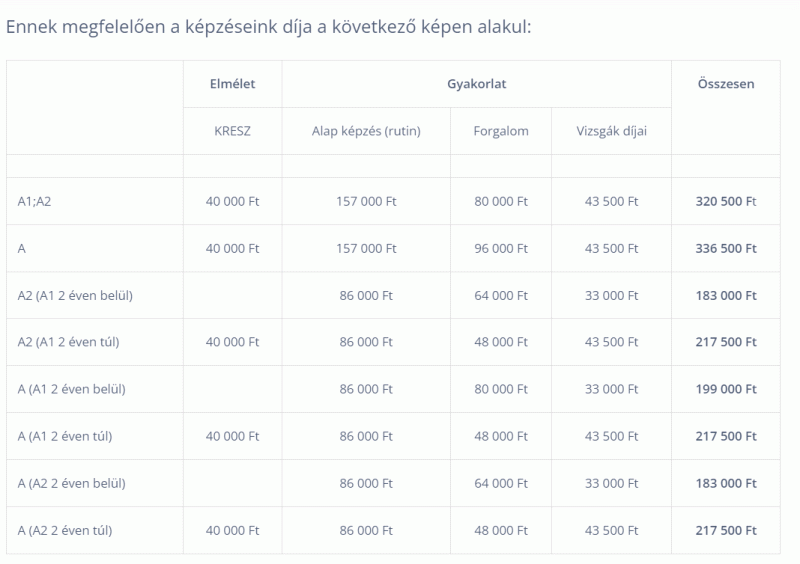Click the 199 000 Ft total cell
800x564 pixels.
point(726,389)
